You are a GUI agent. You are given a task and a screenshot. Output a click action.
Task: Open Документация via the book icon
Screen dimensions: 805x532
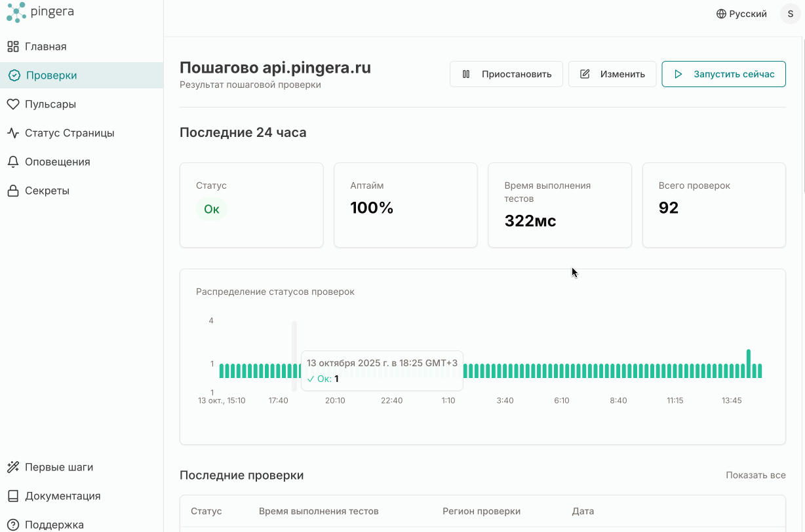coord(13,495)
